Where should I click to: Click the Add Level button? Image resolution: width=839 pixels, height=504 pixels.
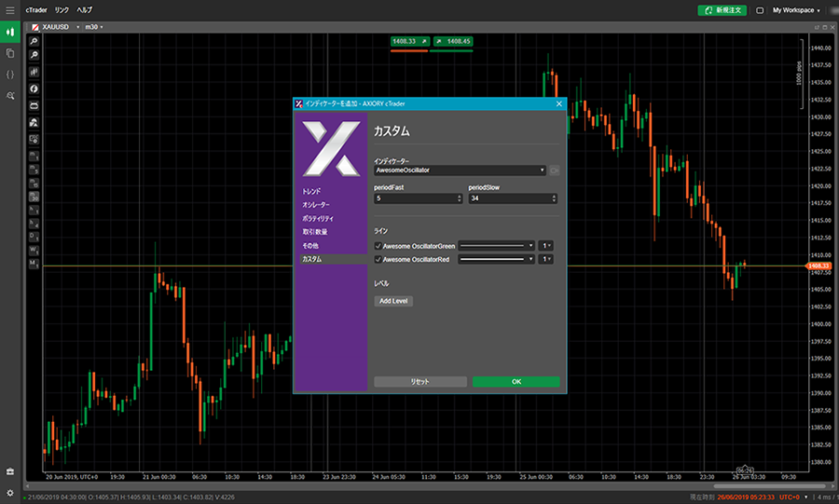(x=392, y=301)
